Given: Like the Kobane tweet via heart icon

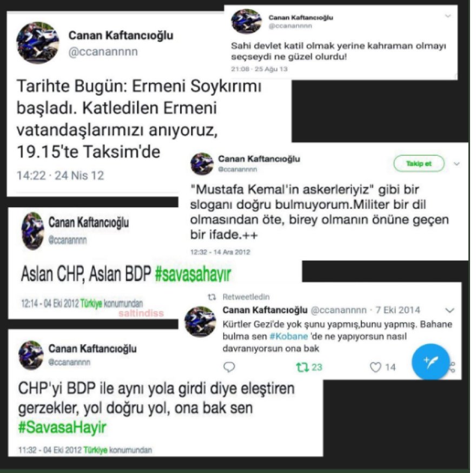Looking at the screenshot, I should tap(375, 367).
